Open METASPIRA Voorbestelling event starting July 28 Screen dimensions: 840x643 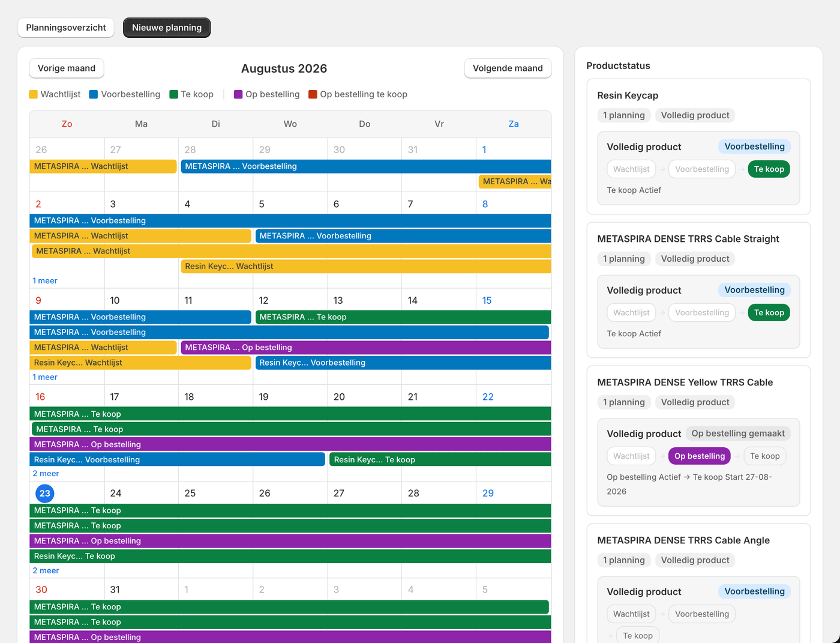point(366,166)
